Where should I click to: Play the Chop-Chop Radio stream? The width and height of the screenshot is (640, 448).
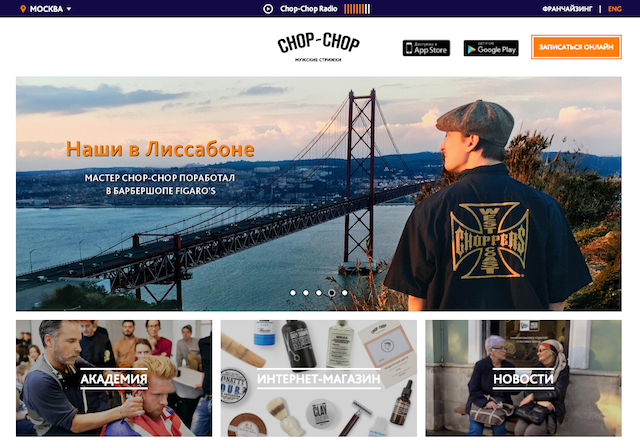(x=268, y=9)
